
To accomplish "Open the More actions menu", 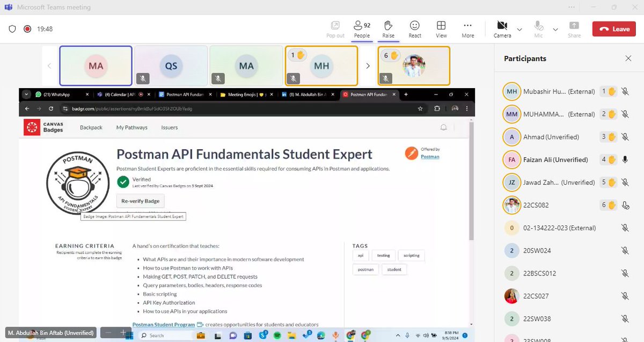I will tap(468, 29).
